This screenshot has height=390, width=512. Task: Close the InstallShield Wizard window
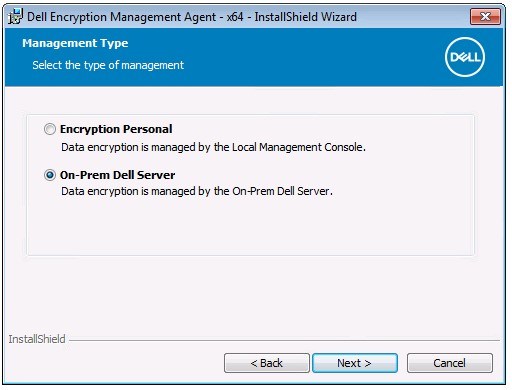[x=485, y=16]
